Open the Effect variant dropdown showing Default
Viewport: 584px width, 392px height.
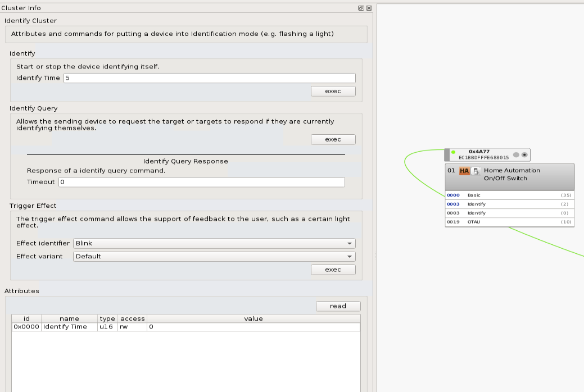coord(214,257)
